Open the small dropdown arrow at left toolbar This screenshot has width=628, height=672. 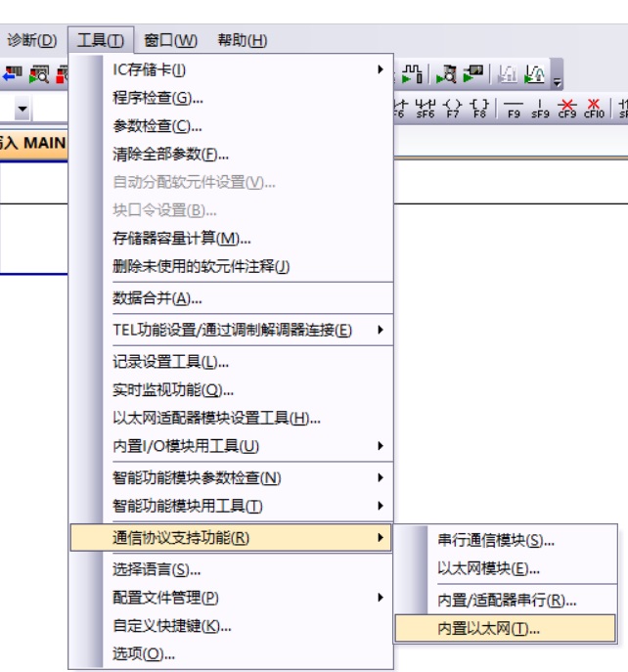tap(21, 107)
